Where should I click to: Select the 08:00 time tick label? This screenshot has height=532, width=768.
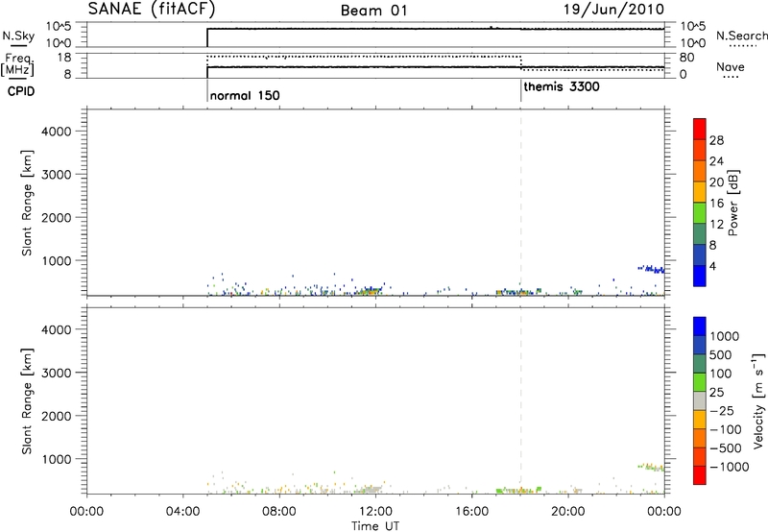pyautogui.click(x=279, y=512)
